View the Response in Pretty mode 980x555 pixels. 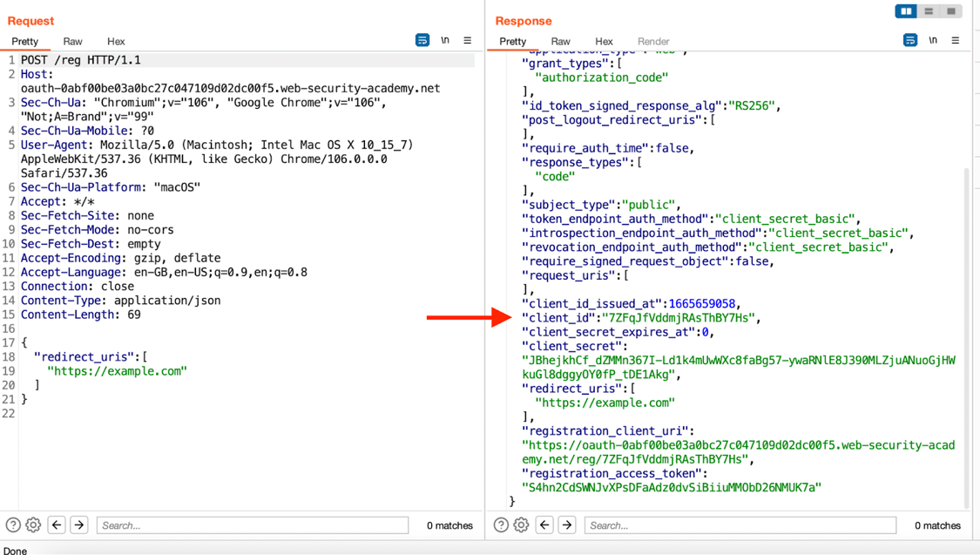(x=512, y=41)
